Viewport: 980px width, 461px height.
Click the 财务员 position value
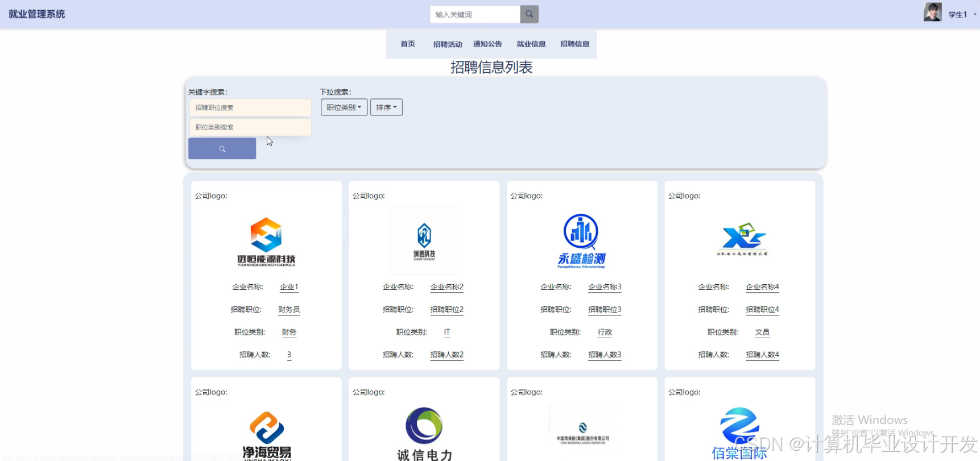pos(289,310)
